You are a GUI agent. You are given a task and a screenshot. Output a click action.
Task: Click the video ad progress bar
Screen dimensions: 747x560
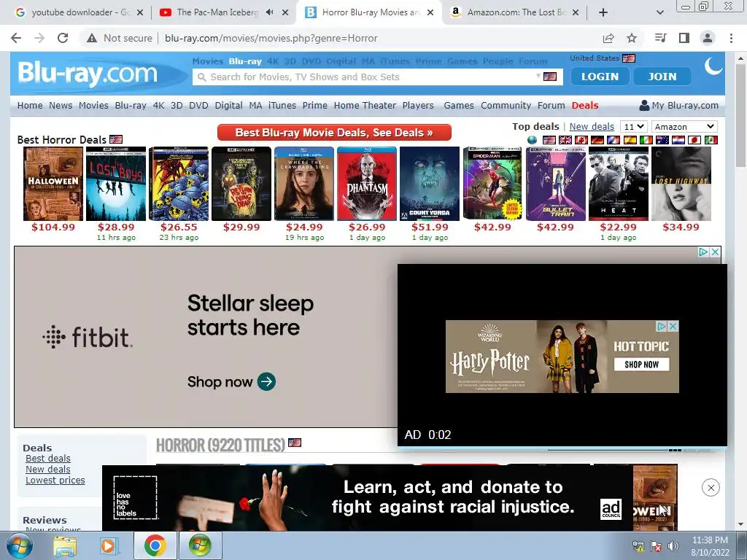(562, 448)
